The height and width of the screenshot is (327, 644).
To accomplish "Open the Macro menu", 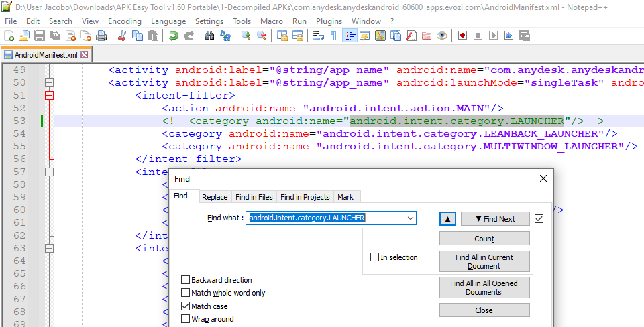I will tap(272, 21).
